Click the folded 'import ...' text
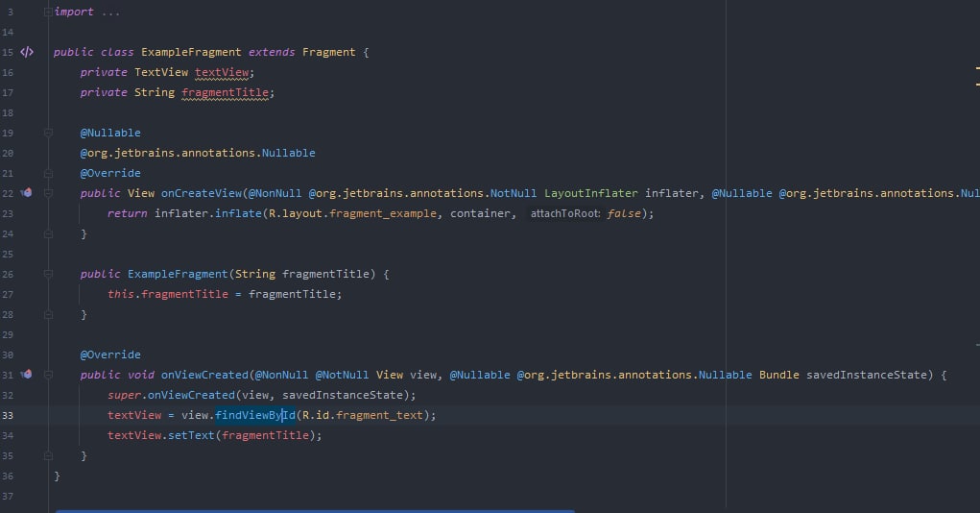The height and width of the screenshot is (513, 980). [x=87, y=12]
